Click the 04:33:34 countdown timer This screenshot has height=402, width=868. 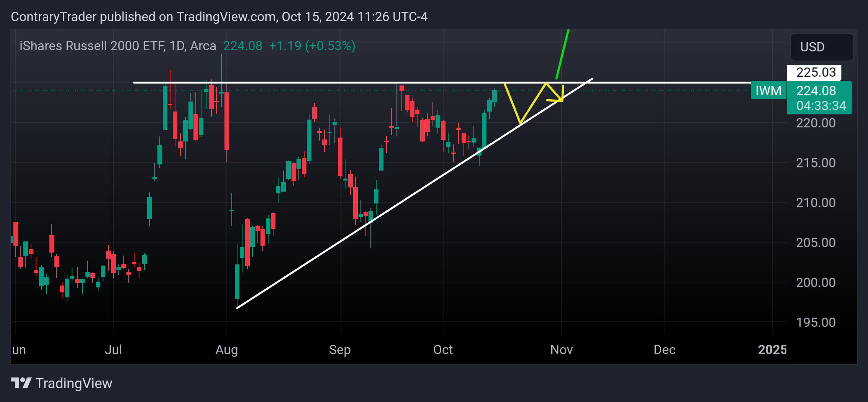pos(821,106)
